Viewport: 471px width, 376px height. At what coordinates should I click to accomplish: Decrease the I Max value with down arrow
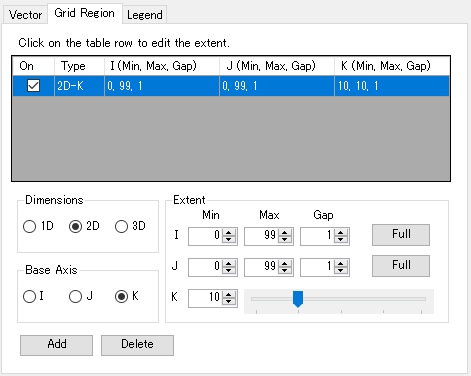(x=285, y=240)
